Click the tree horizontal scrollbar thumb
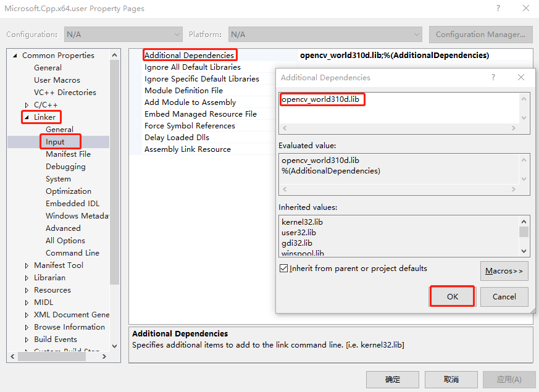Image resolution: width=539 pixels, height=392 pixels. [52, 357]
